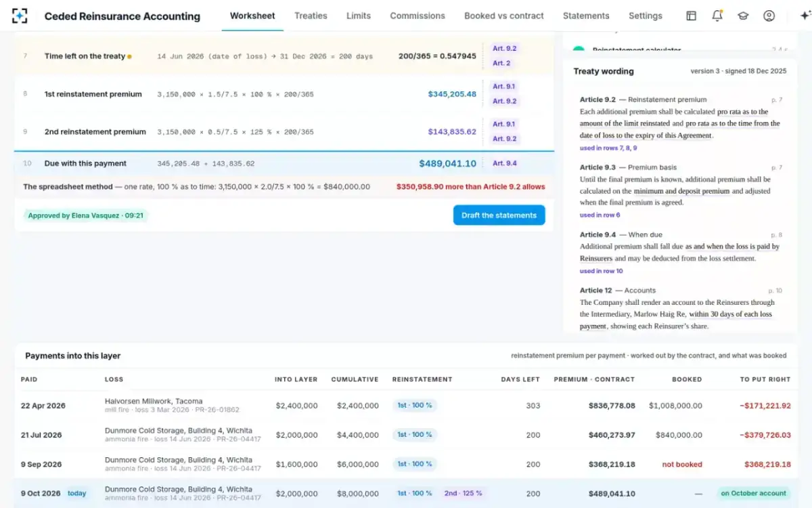
Task: Click the Ceded Reinsurance Accounting app logo
Action: (20, 16)
